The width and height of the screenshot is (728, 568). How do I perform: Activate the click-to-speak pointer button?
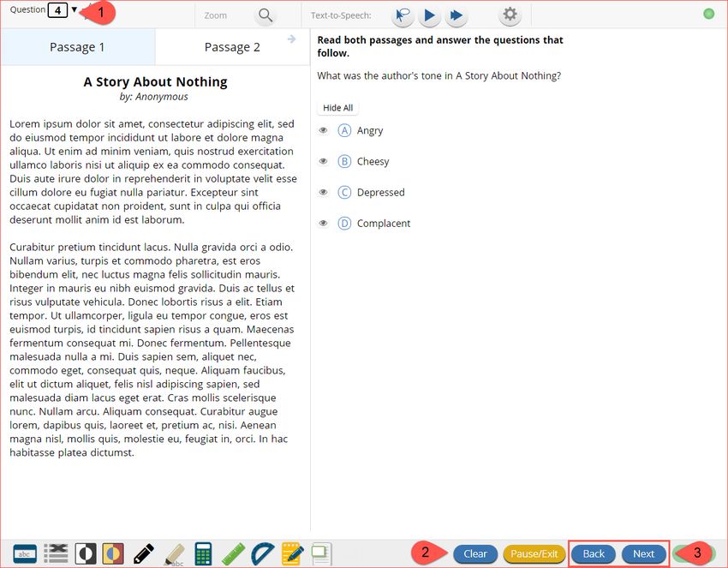(402, 15)
